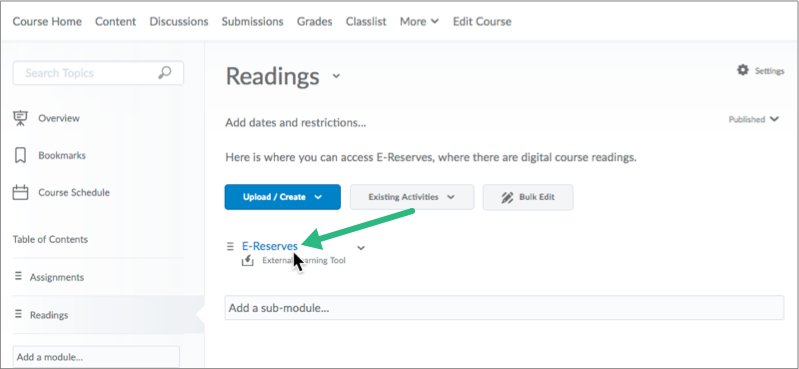Click the Assignments module handle icon
799x369 pixels.
18,277
